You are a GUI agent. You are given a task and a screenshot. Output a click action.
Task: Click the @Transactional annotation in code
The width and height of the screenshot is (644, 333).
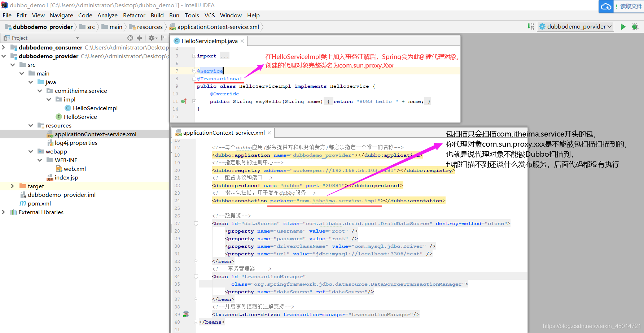[x=220, y=79]
